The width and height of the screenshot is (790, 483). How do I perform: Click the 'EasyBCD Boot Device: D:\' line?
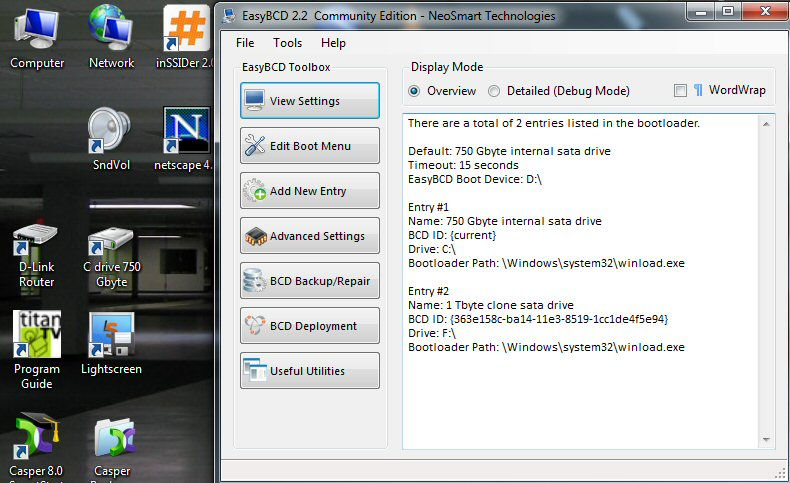pos(475,179)
